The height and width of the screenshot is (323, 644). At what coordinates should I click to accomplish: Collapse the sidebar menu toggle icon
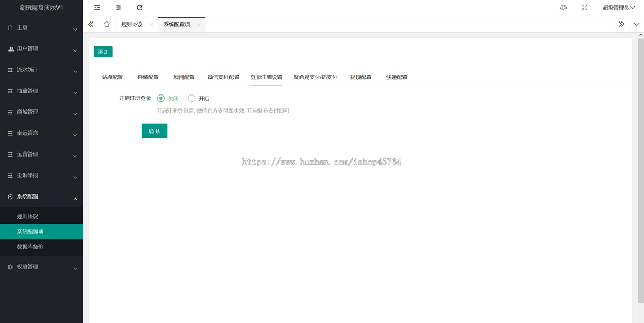click(97, 8)
